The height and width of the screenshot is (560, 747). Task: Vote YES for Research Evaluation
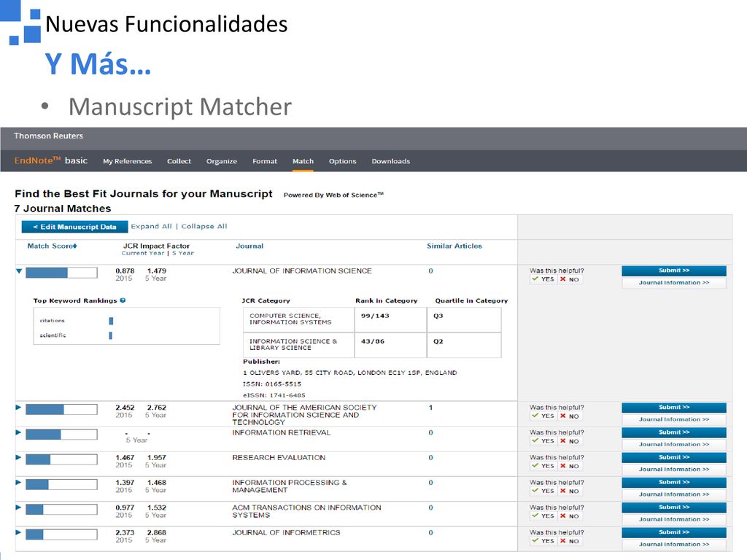pyautogui.click(x=543, y=466)
